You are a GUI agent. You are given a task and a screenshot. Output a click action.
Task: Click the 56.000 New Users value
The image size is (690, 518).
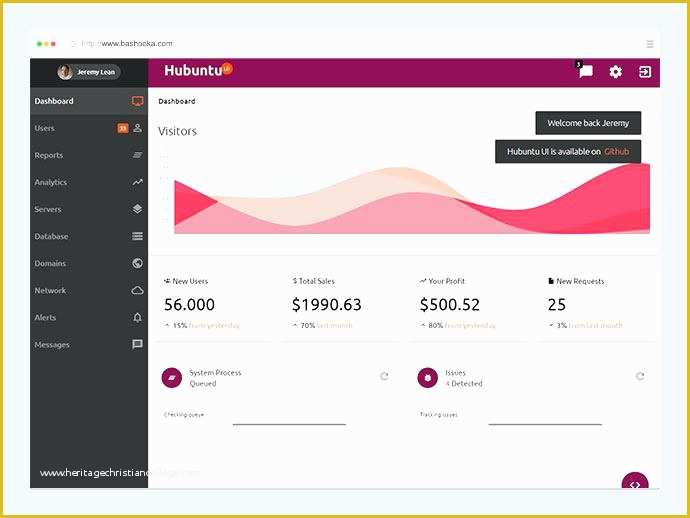click(x=189, y=305)
